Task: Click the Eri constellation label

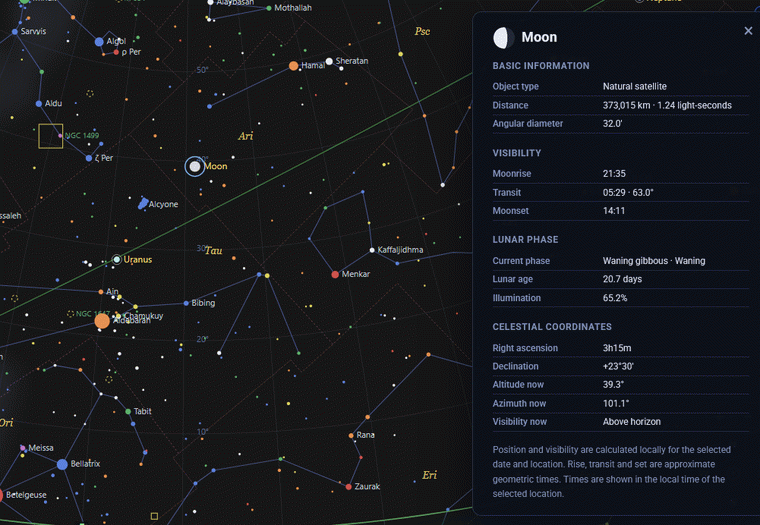Action: (429, 475)
